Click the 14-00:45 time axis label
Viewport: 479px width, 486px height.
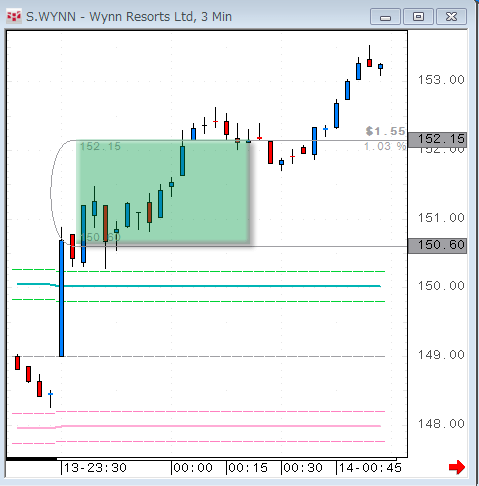coord(370,468)
